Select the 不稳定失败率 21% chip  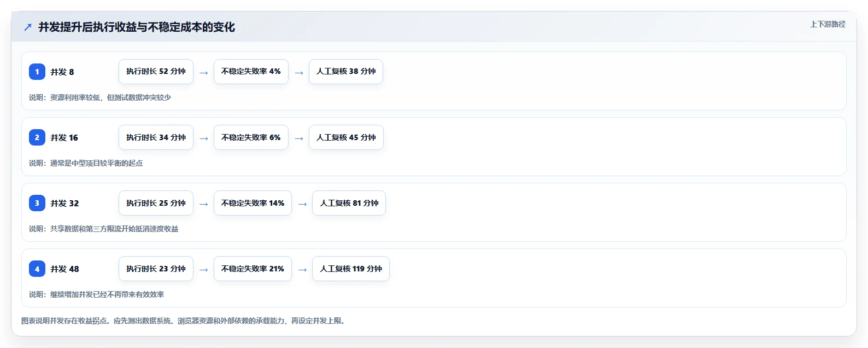253,269
